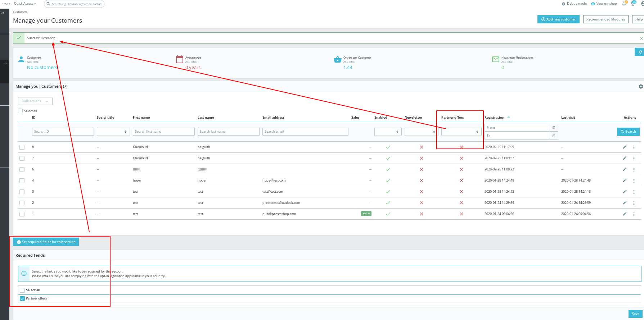Click the Registration From date field
The image size is (644, 320).
[x=517, y=128]
